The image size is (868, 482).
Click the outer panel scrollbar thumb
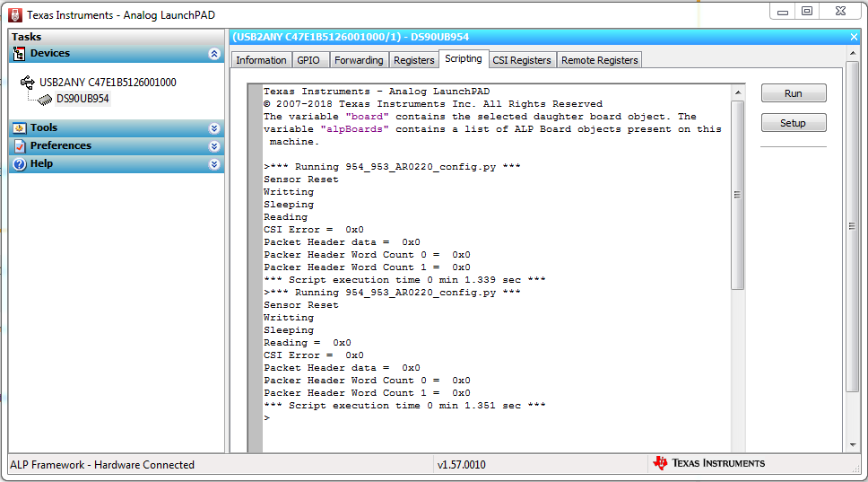[x=852, y=226]
